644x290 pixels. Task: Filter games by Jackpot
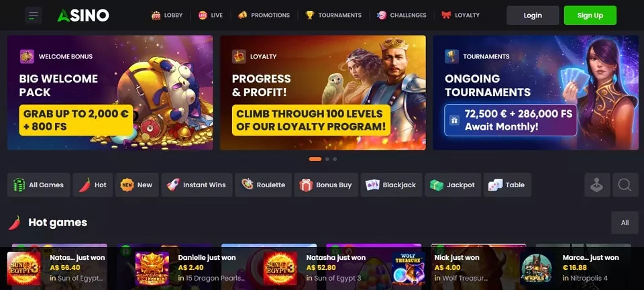[453, 185]
